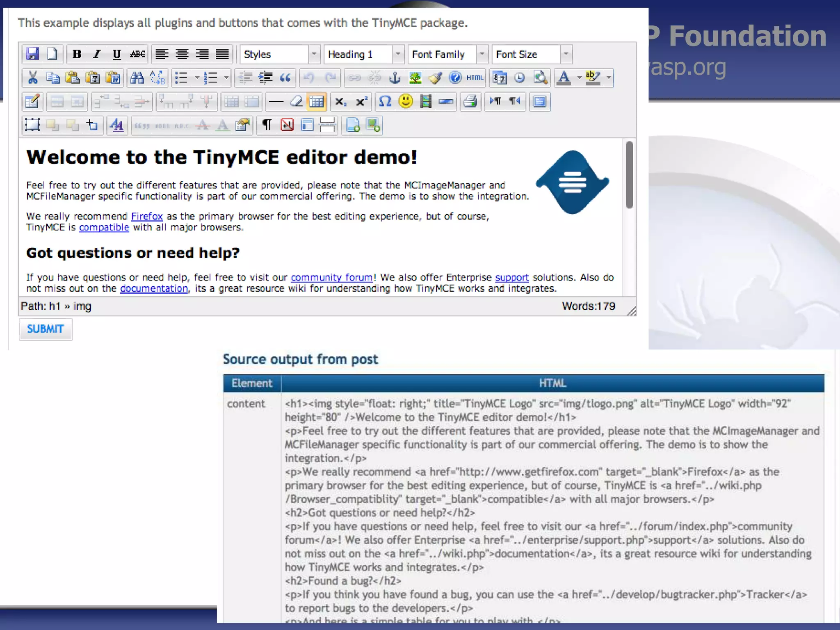Open the Font Size dropdown

coord(532,54)
